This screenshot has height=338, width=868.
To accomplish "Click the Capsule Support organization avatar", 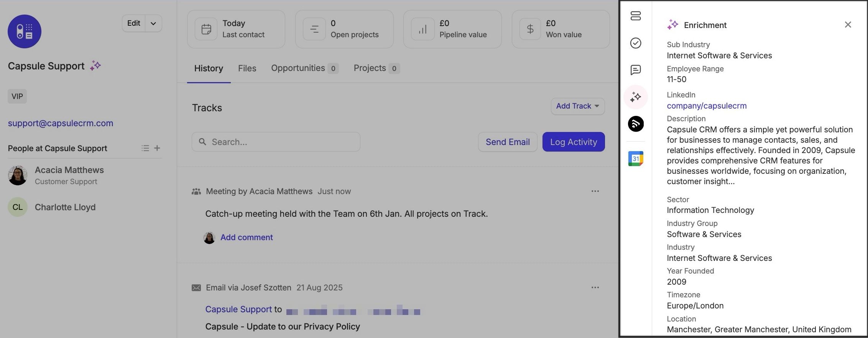I will click(25, 31).
